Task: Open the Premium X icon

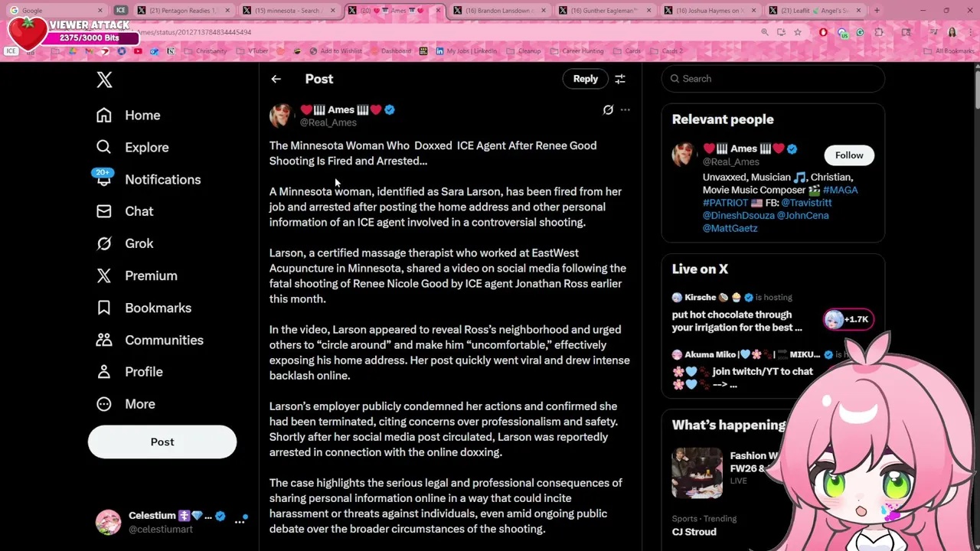Action: [x=104, y=275]
